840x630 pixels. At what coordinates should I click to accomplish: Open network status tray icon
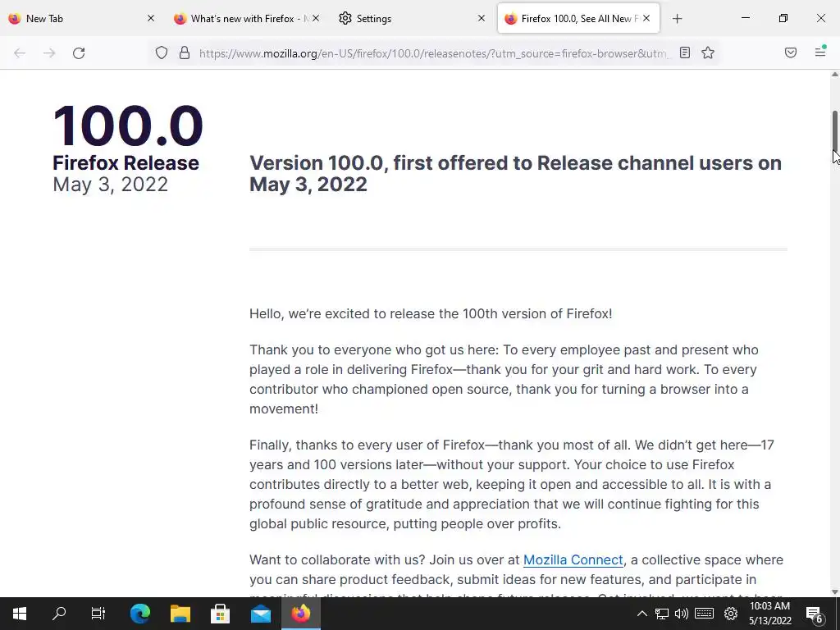(x=662, y=614)
